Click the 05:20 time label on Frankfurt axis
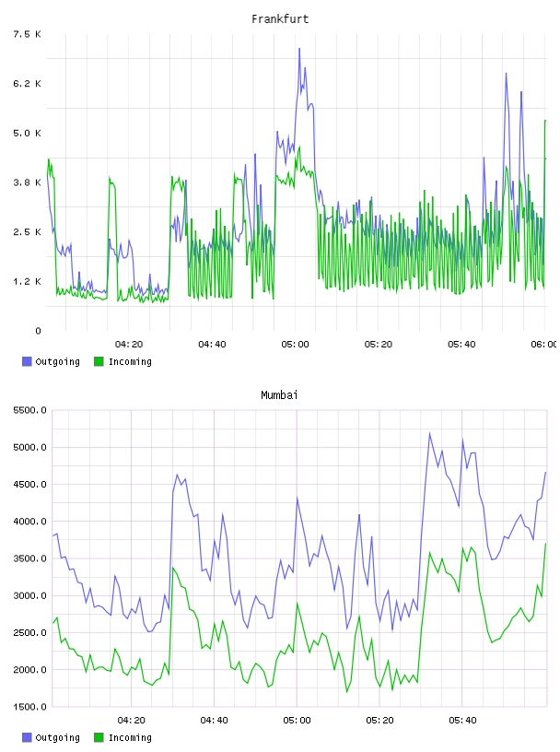Viewport: 560px width, 752px height. (379, 345)
